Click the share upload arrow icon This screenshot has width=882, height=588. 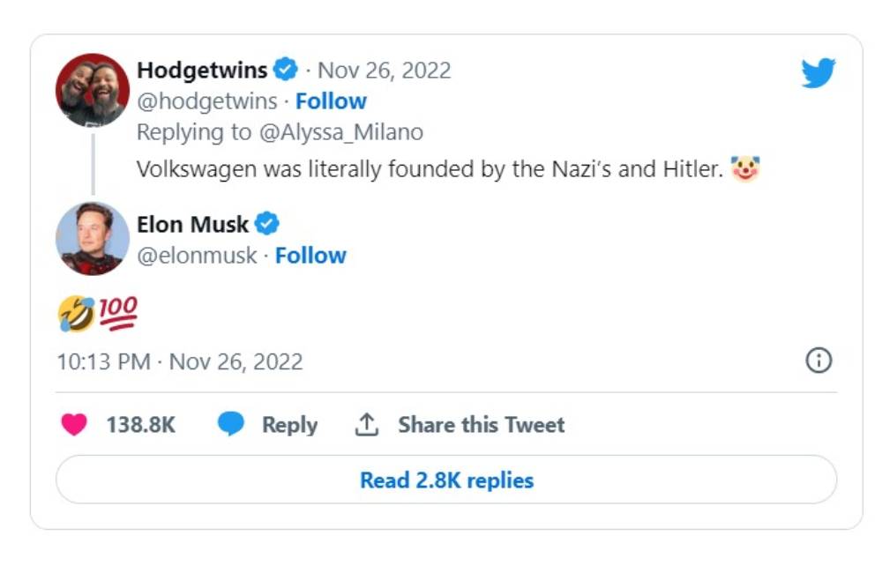tap(366, 425)
